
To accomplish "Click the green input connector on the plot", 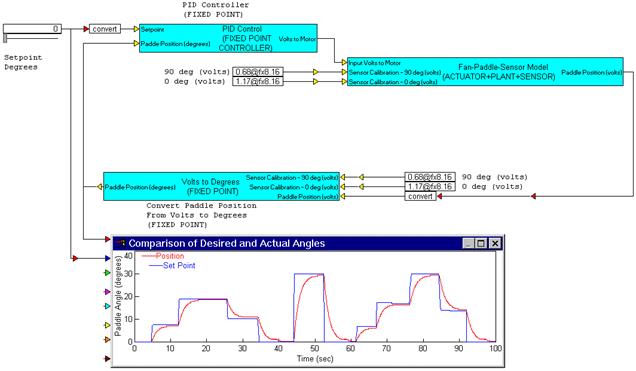I will point(107,273).
